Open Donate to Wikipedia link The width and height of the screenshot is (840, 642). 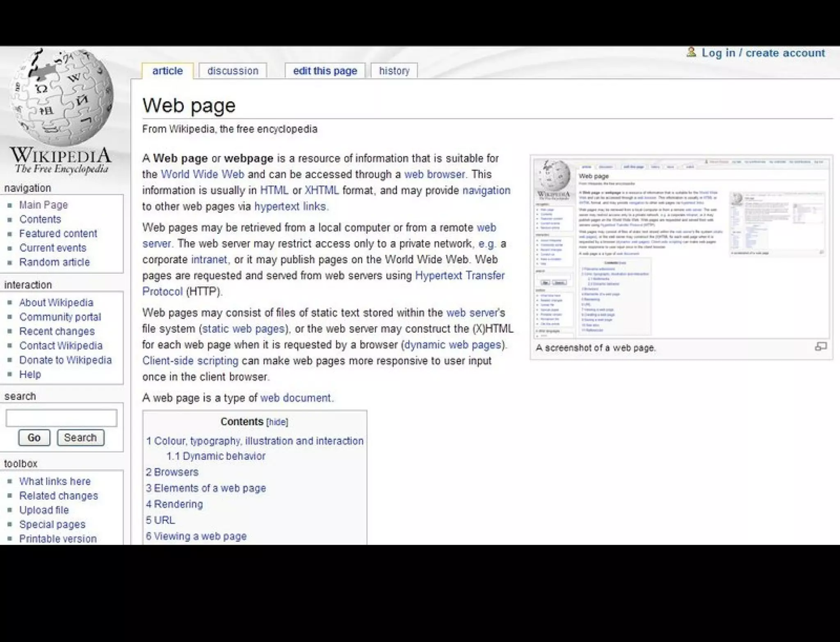(x=65, y=360)
